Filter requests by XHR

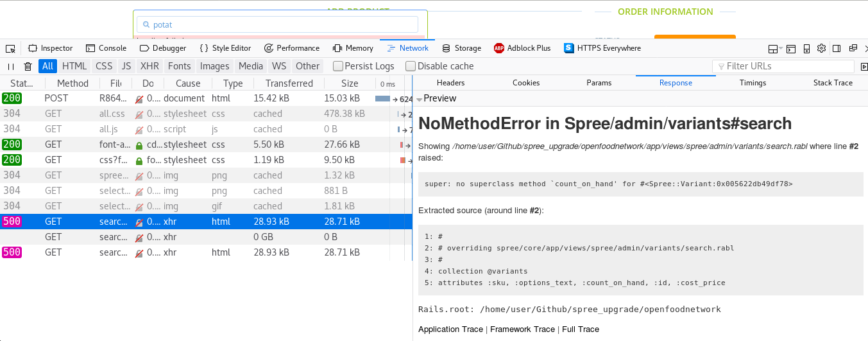(149, 66)
